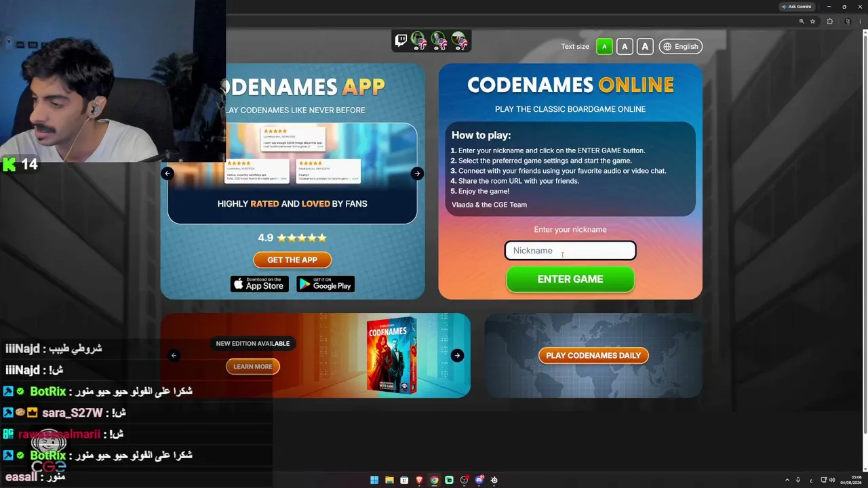Click the "Vlaada & the CGE Team" text
This screenshot has width=868, height=488.
[x=489, y=205]
